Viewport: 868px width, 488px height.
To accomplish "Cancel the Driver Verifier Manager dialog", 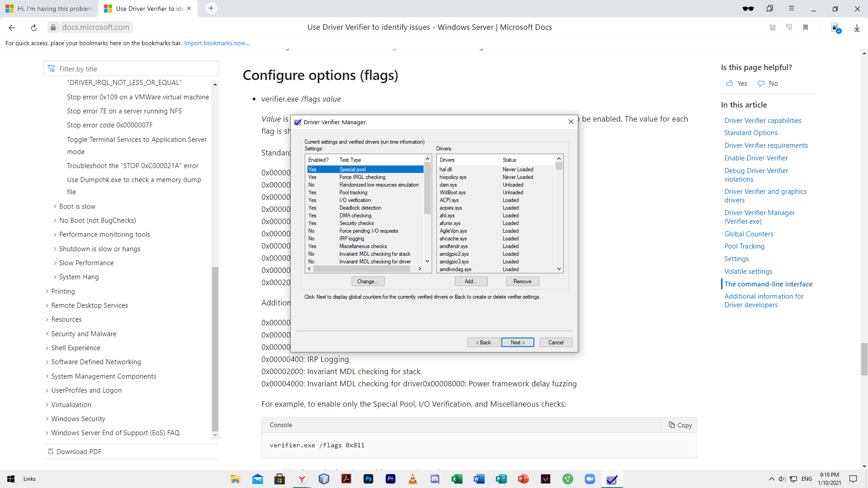I will [x=556, y=343].
